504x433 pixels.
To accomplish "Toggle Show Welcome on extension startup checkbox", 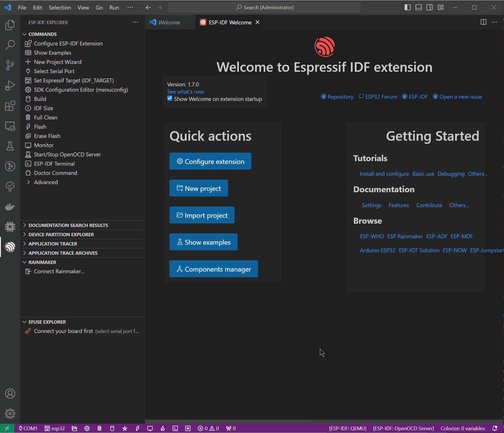I will click(x=170, y=98).
